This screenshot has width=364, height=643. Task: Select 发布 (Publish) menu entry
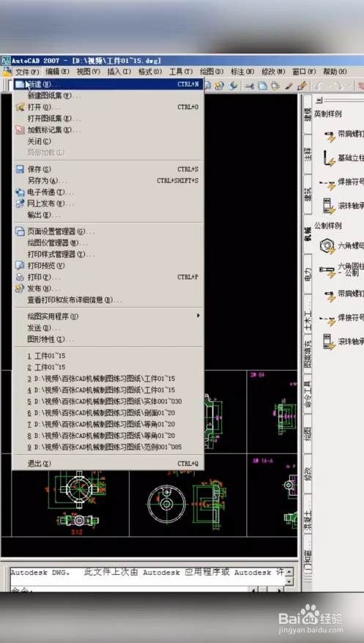[108, 289]
